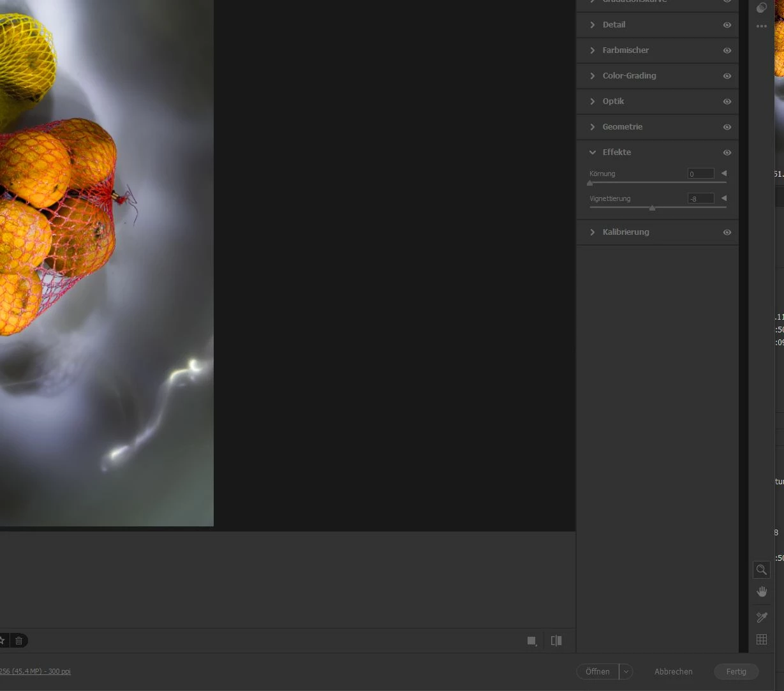Select the Masking tool icon

pyautogui.click(x=762, y=8)
